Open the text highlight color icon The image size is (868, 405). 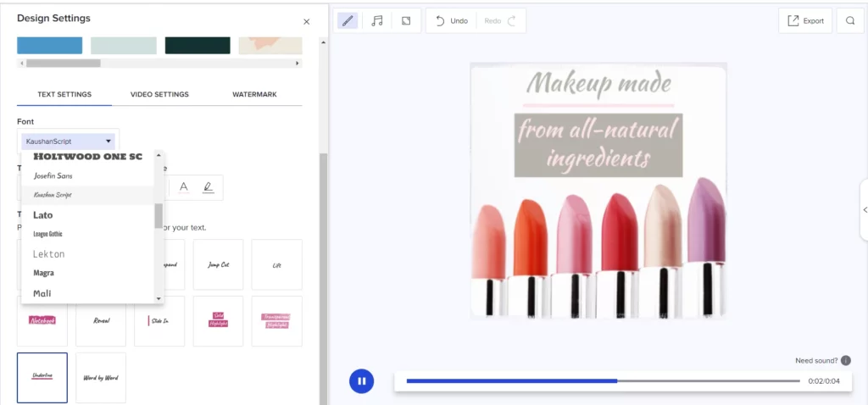pyautogui.click(x=209, y=187)
